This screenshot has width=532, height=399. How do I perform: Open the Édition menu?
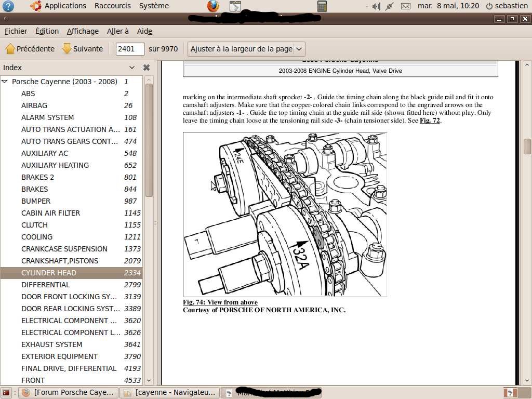point(47,31)
